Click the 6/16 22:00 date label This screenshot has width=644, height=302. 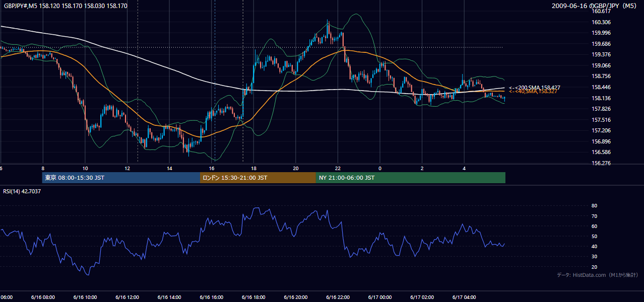337,297
